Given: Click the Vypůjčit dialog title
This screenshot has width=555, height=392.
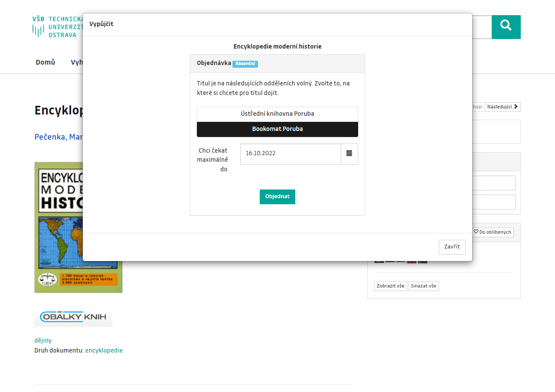Looking at the screenshot, I should (x=101, y=24).
